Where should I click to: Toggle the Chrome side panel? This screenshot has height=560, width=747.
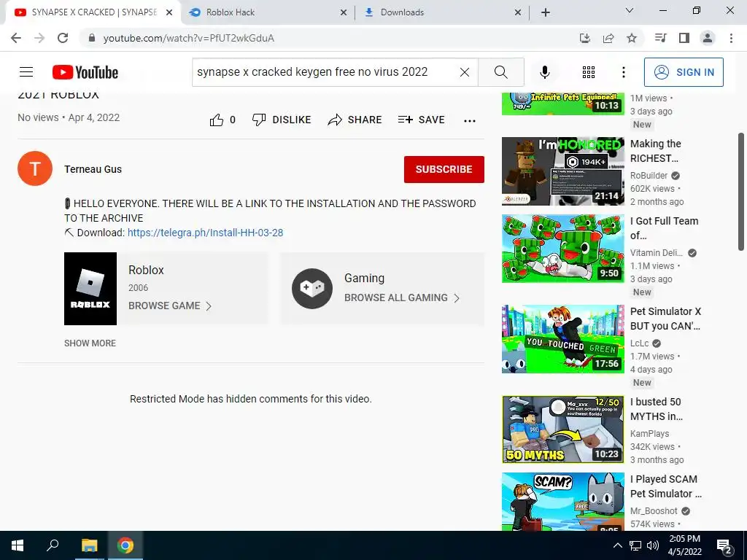684,38
